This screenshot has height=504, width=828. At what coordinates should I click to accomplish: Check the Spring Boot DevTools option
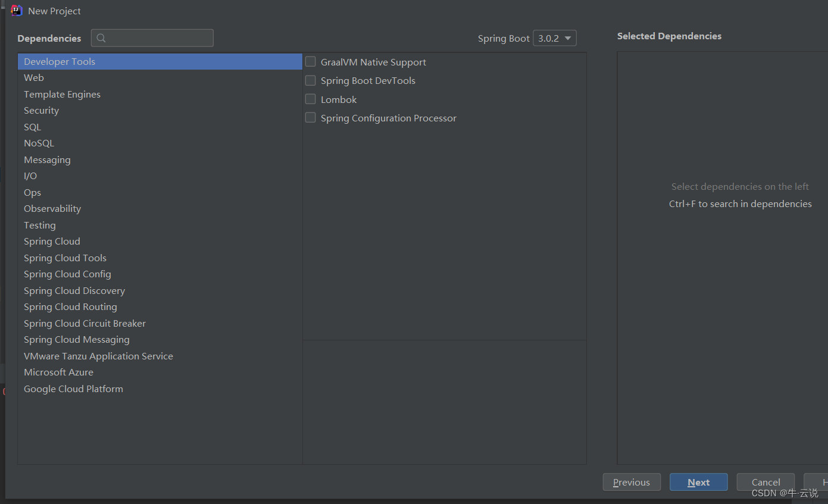pyautogui.click(x=310, y=80)
